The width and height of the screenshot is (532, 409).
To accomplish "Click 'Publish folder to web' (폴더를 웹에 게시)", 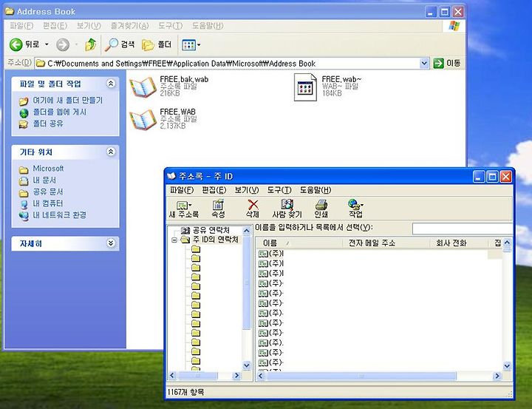I will pos(59,112).
